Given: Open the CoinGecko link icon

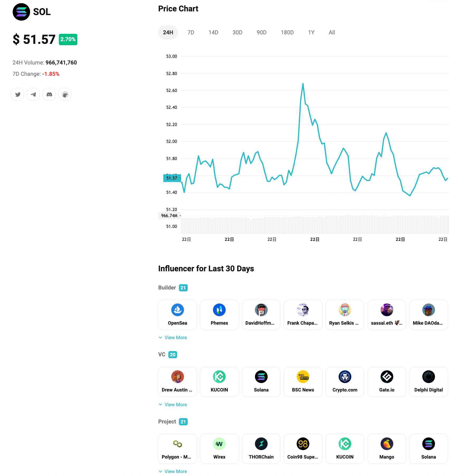Looking at the screenshot, I should point(65,95).
